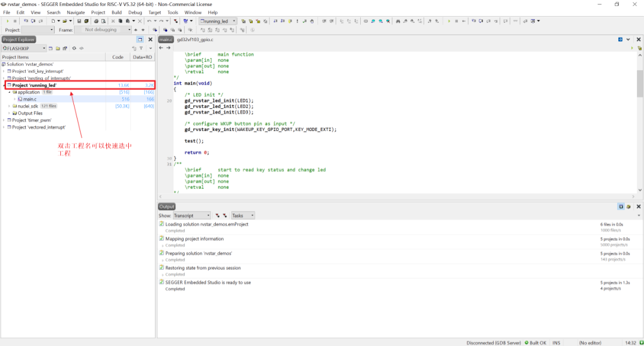Click the editor vertical scrollbar thumb
644x346 pixels.
pos(639,83)
